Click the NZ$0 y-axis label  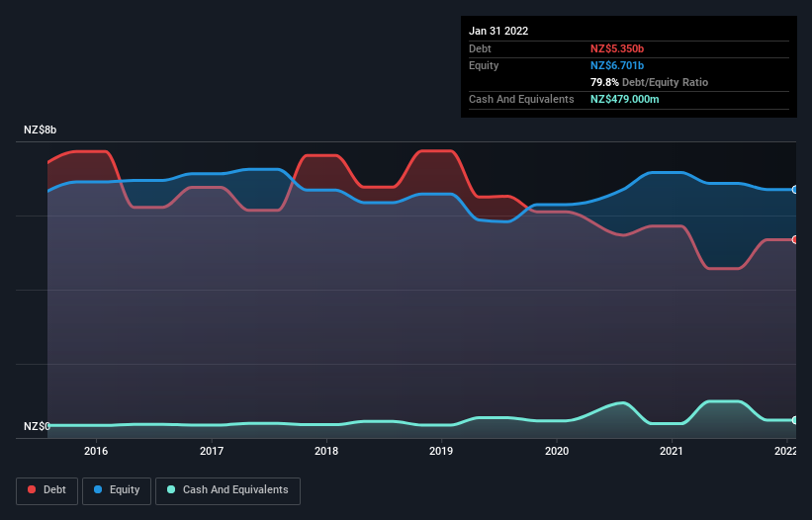(x=37, y=426)
